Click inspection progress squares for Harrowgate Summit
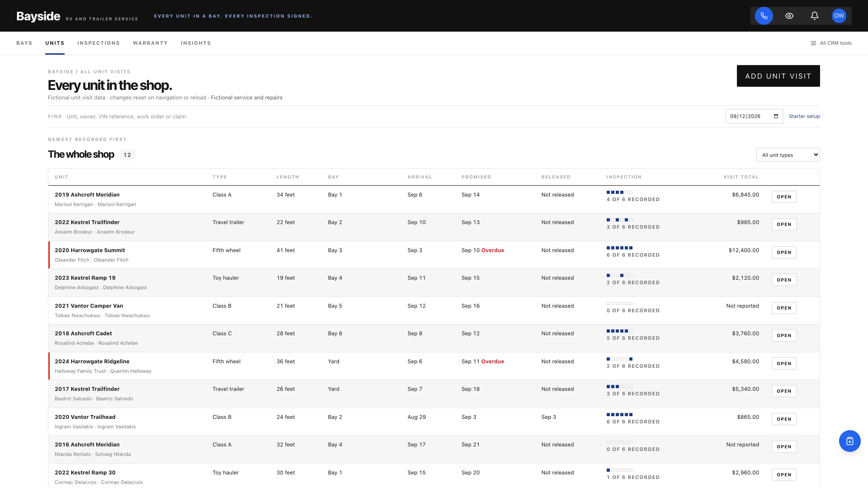 619,248
